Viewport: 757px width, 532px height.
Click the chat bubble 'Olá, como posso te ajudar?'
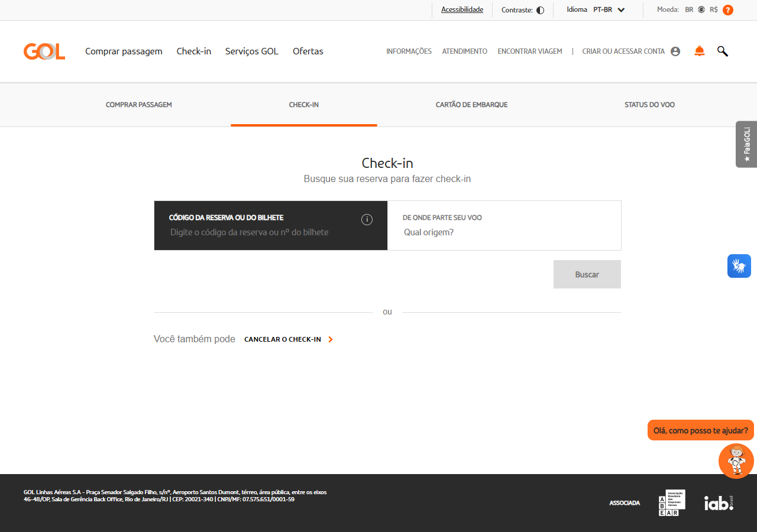[x=701, y=430]
